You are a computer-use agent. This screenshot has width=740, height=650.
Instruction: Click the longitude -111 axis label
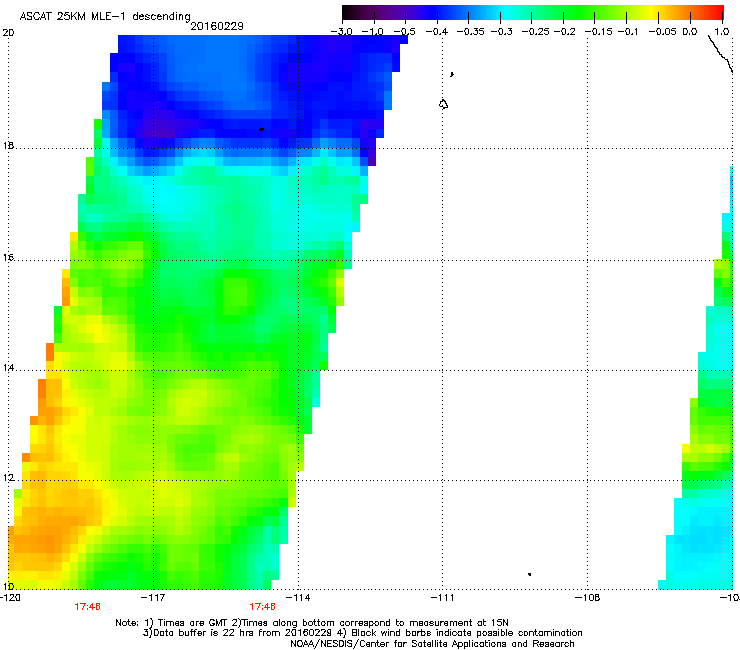point(442,598)
